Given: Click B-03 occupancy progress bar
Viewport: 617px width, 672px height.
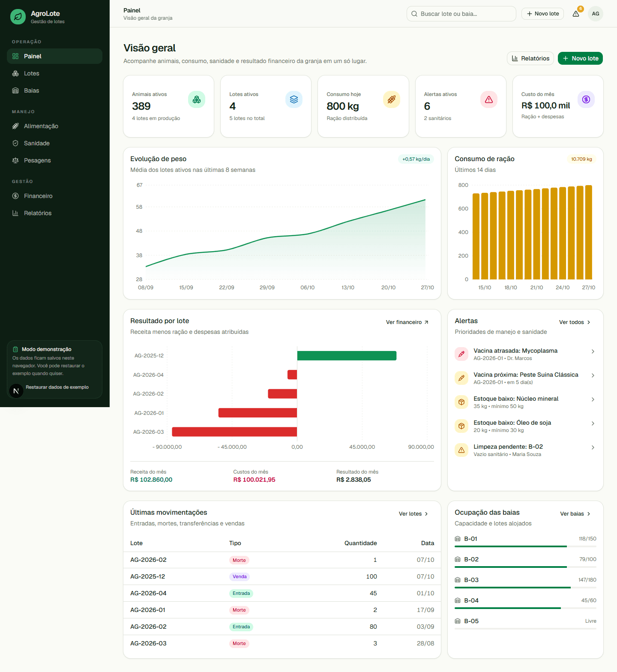Looking at the screenshot, I should click(x=525, y=588).
